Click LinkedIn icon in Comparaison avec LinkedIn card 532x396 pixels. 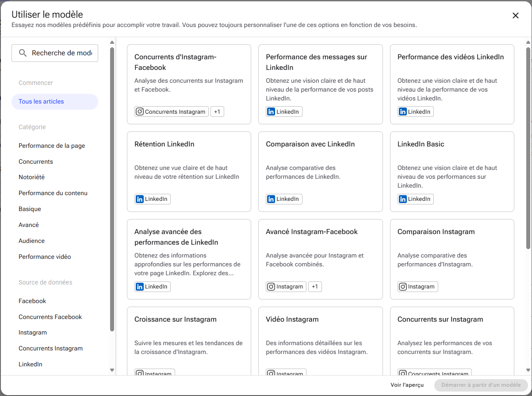pyautogui.click(x=271, y=199)
